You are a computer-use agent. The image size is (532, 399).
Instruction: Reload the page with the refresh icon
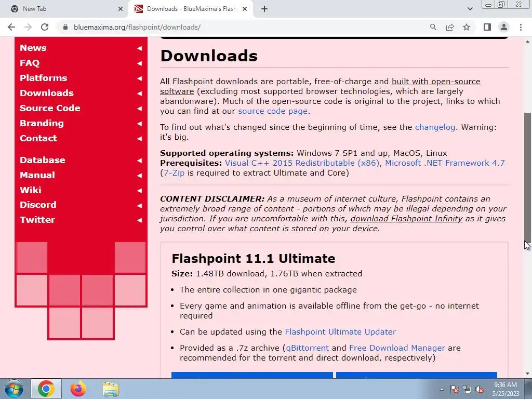[x=45, y=27]
